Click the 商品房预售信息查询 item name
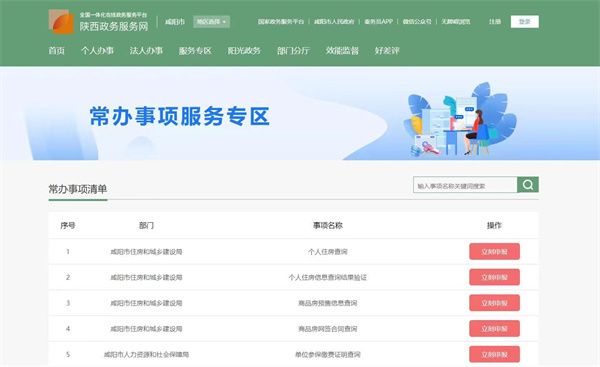Viewport: 600px width, 367px height. [328, 303]
